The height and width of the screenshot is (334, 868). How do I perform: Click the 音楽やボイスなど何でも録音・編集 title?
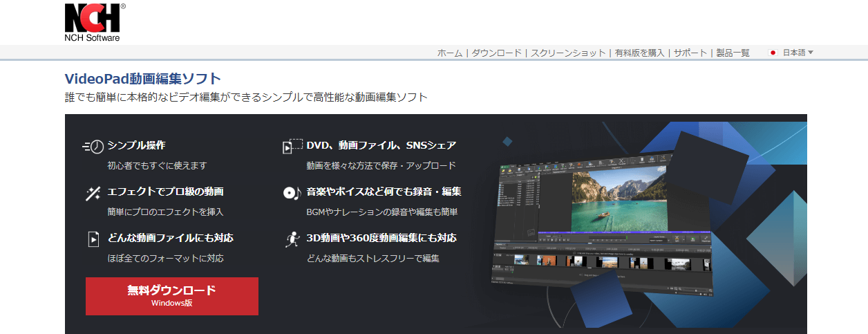click(384, 192)
